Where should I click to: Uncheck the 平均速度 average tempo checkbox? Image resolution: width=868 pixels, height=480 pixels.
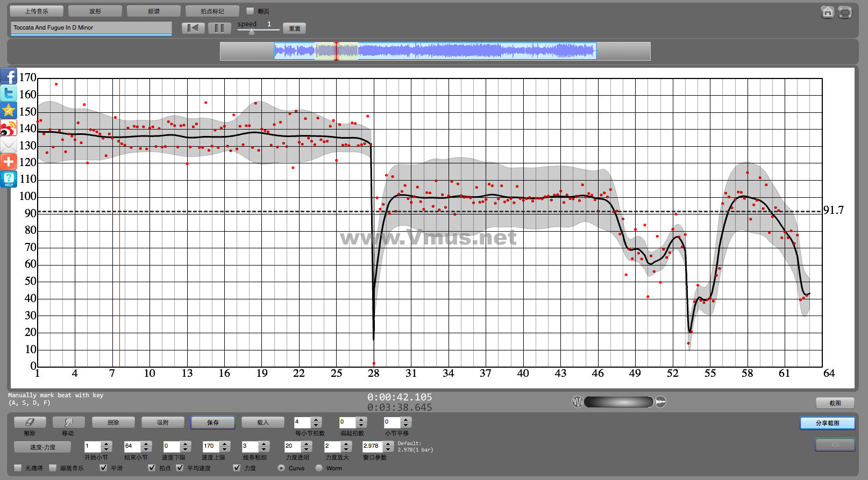pos(180,468)
